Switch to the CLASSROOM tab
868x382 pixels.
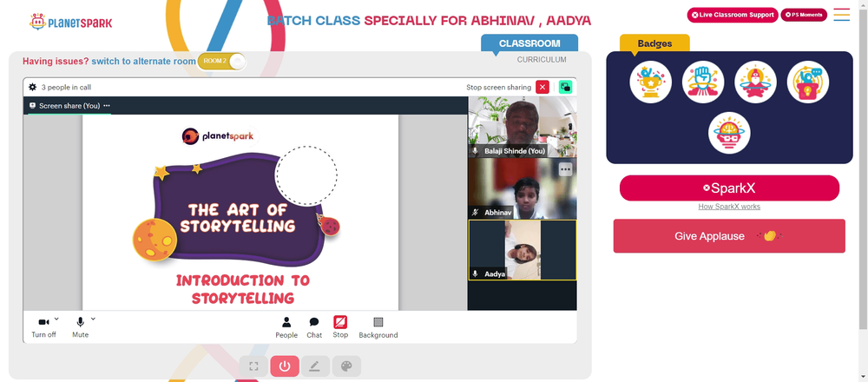tap(529, 43)
